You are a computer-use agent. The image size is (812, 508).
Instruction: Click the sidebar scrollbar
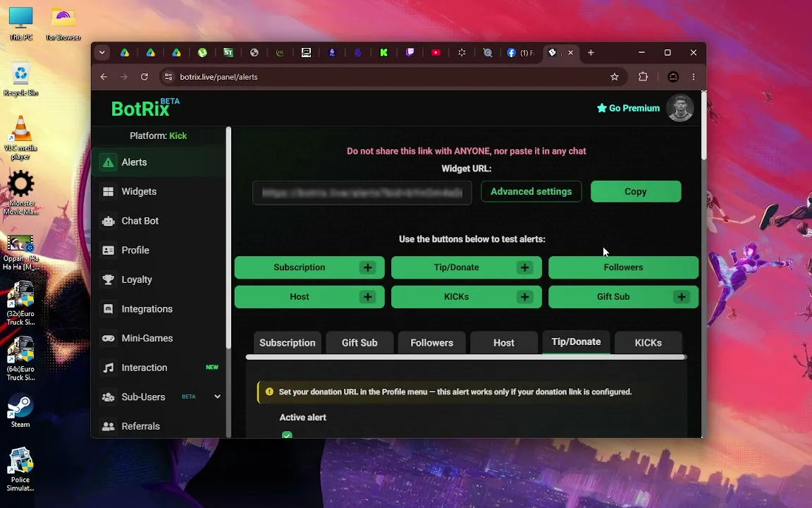pos(228,238)
